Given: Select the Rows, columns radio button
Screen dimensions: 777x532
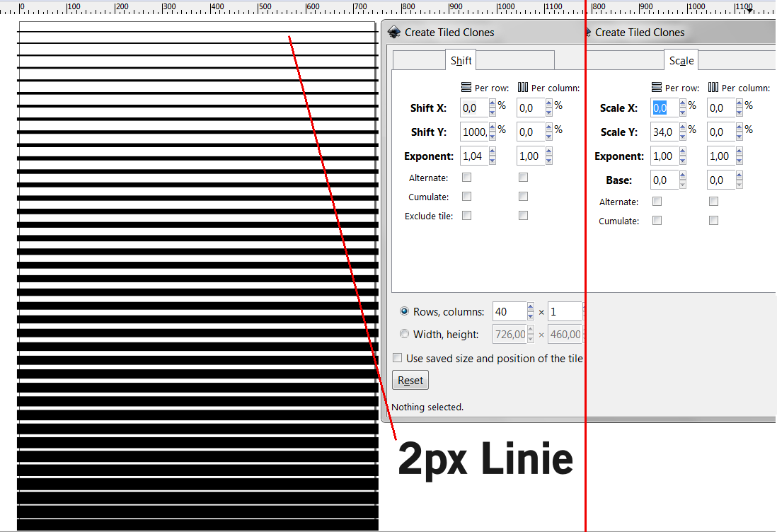Looking at the screenshot, I should pyautogui.click(x=404, y=311).
